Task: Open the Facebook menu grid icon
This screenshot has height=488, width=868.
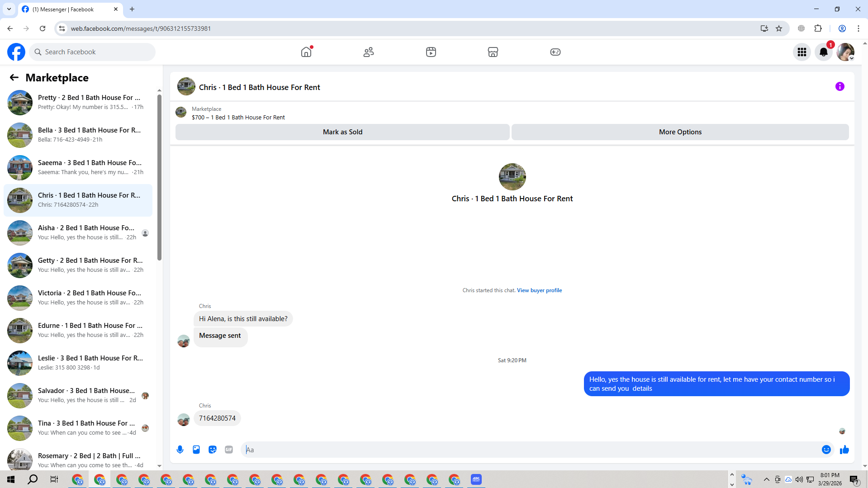Action: [802, 52]
